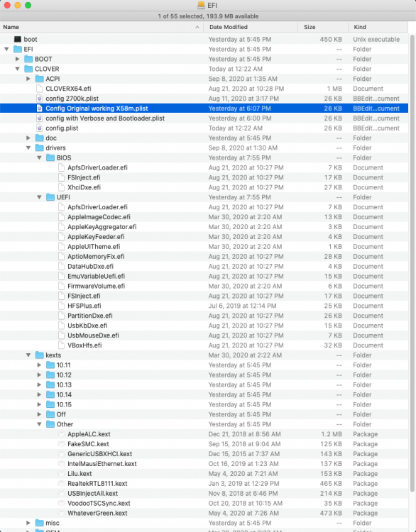Viewport: 416px width, 532px height.
Task: Select the CLOVER folder icon
Action: pos(28,69)
